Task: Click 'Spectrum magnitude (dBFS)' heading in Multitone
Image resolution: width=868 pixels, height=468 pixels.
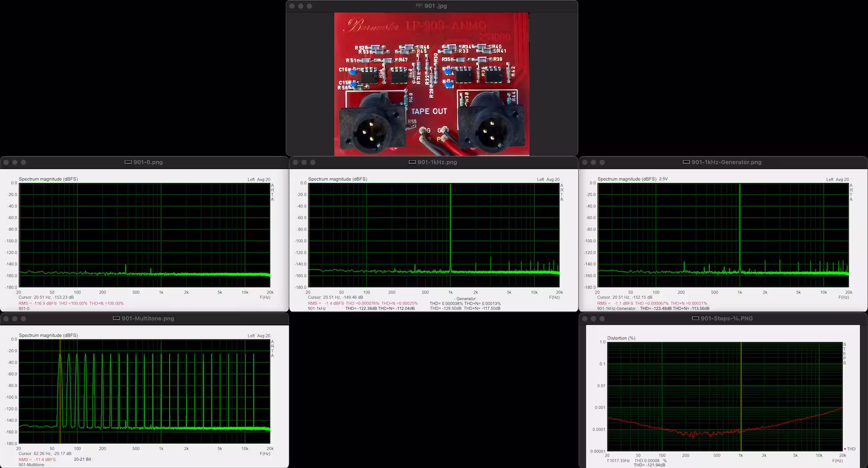Action: (x=48, y=335)
